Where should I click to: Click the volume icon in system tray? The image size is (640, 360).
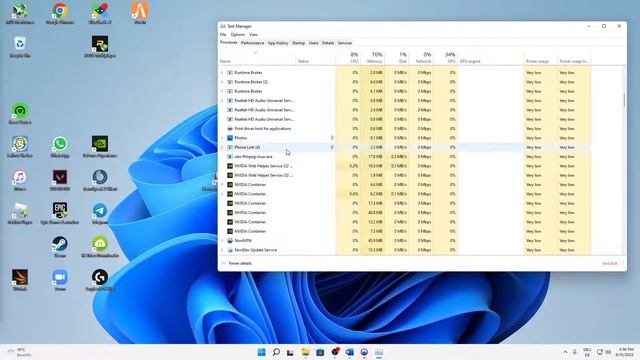pyautogui.click(x=608, y=352)
